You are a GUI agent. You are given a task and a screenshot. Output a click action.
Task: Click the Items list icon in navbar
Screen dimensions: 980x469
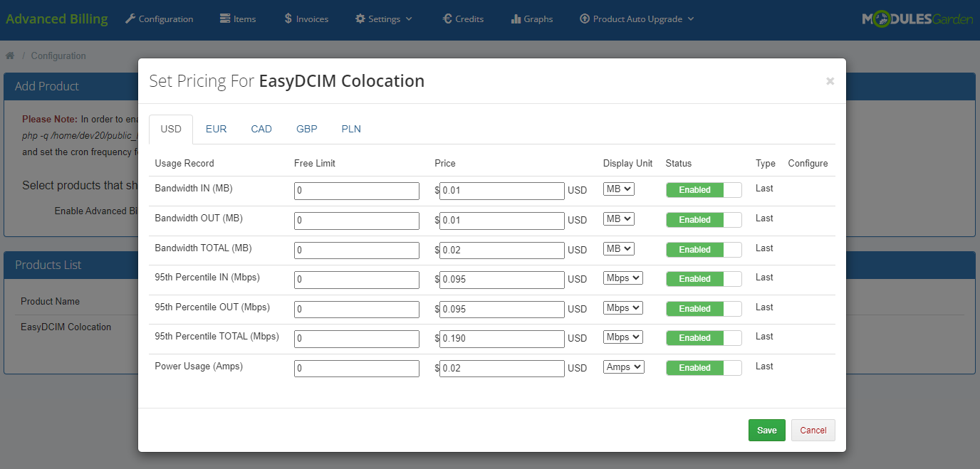point(225,19)
